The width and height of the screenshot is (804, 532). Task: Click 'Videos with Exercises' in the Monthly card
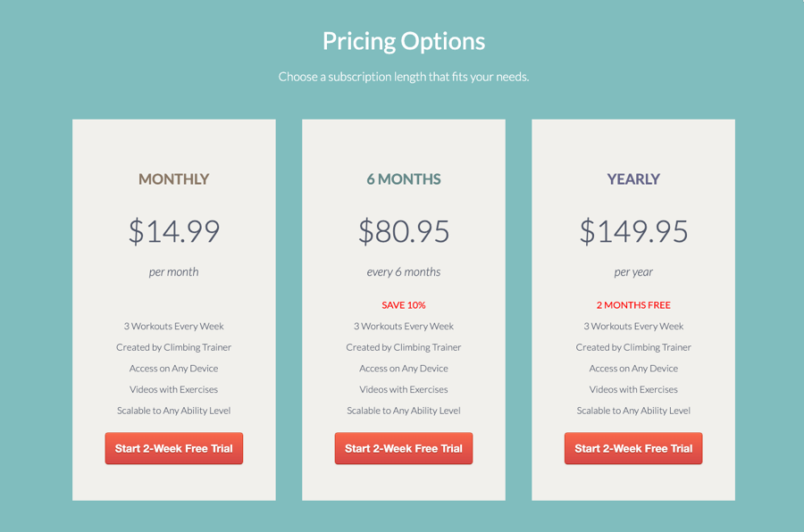(x=174, y=389)
